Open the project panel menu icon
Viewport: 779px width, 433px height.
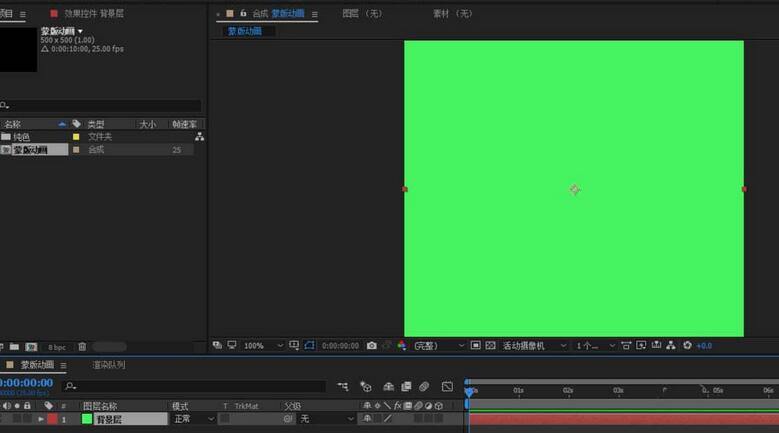[x=23, y=14]
